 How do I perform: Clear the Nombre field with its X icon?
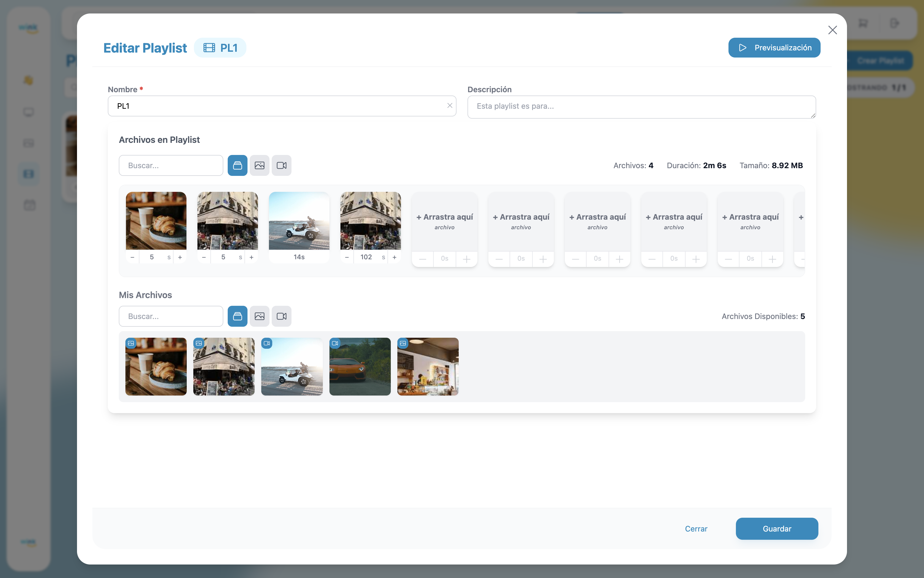click(x=449, y=105)
